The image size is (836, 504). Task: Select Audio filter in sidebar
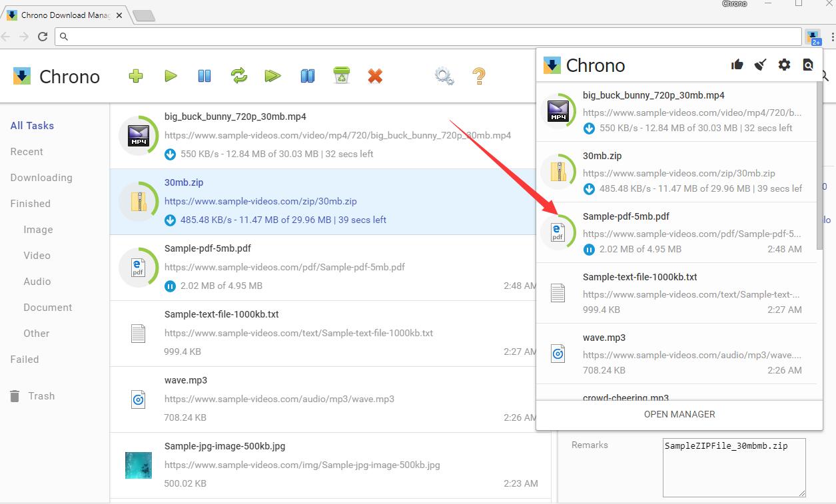(x=37, y=282)
